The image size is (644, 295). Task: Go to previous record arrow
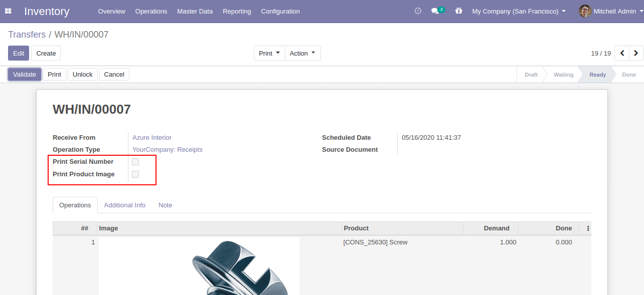point(622,53)
